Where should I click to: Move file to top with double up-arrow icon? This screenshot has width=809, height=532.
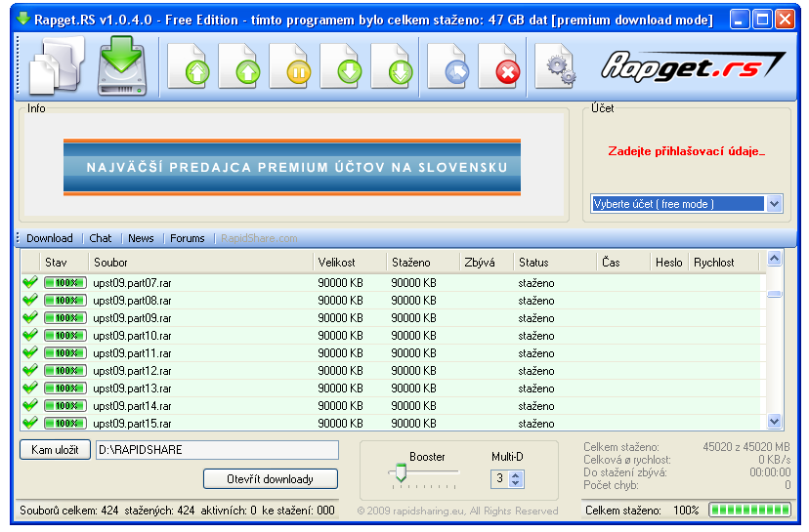tap(189, 66)
